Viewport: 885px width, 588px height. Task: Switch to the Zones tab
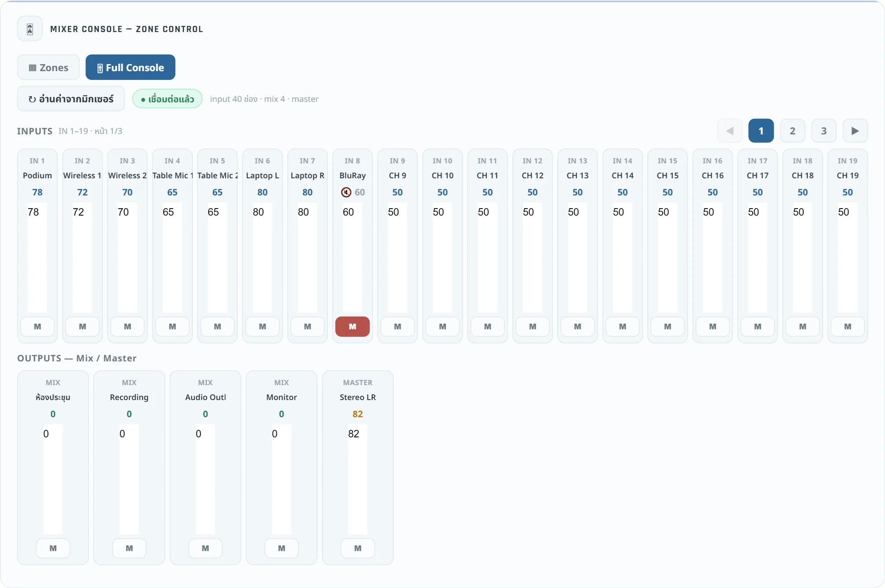(48, 68)
